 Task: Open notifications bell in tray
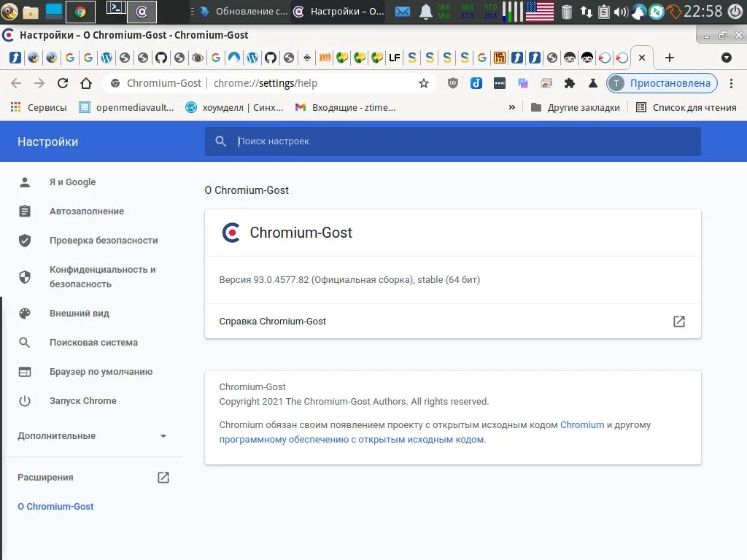tap(426, 12)
